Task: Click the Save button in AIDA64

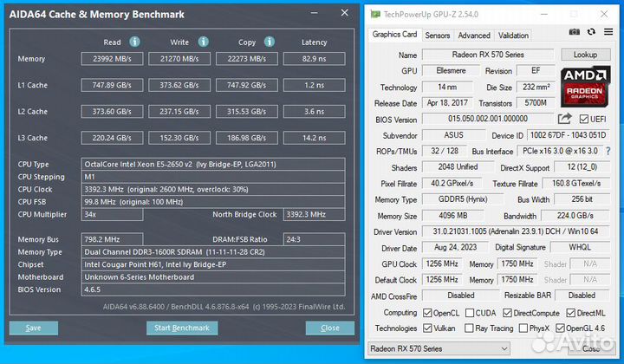Action: click(x=34, y=328)
